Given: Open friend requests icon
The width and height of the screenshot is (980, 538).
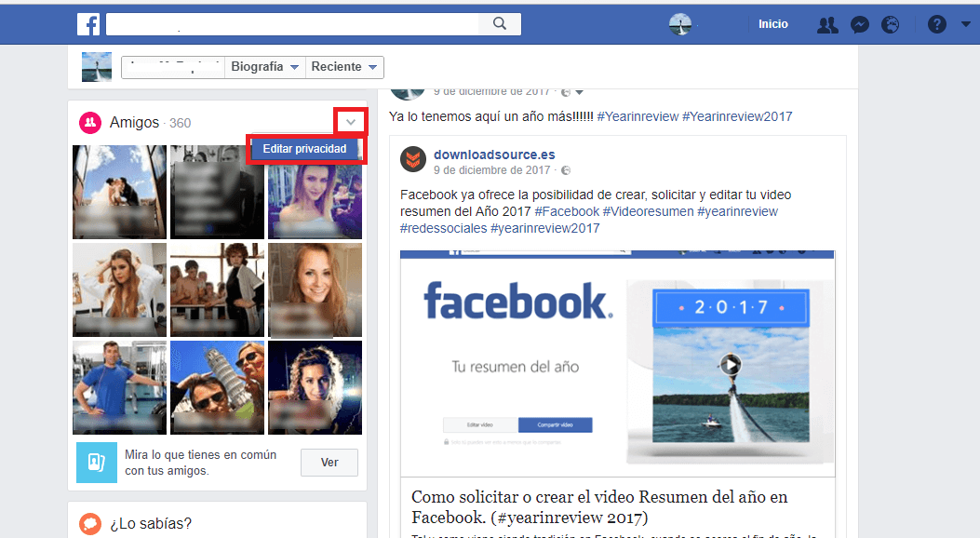Looking at the screenshot, I should [827, 25].
